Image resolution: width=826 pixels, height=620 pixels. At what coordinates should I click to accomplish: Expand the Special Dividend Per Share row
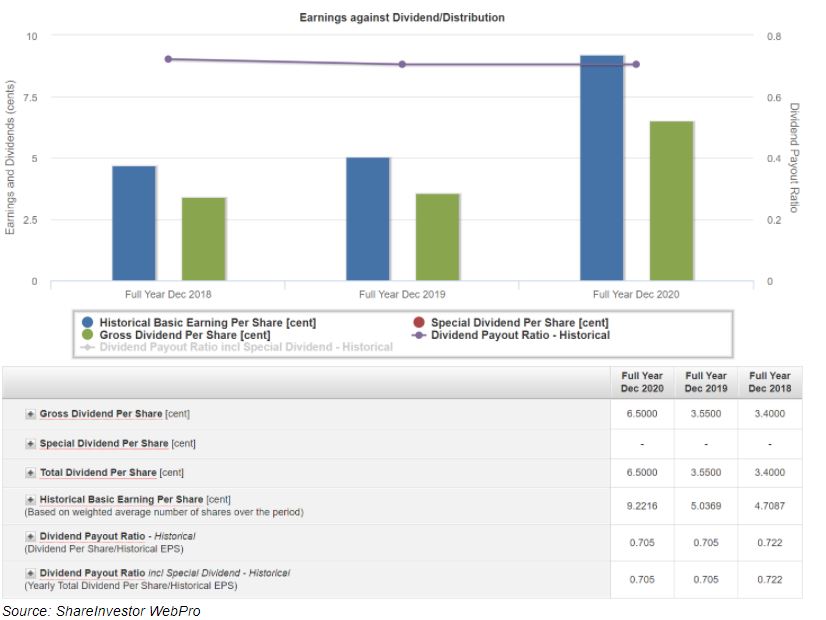[x=31, y=443]
